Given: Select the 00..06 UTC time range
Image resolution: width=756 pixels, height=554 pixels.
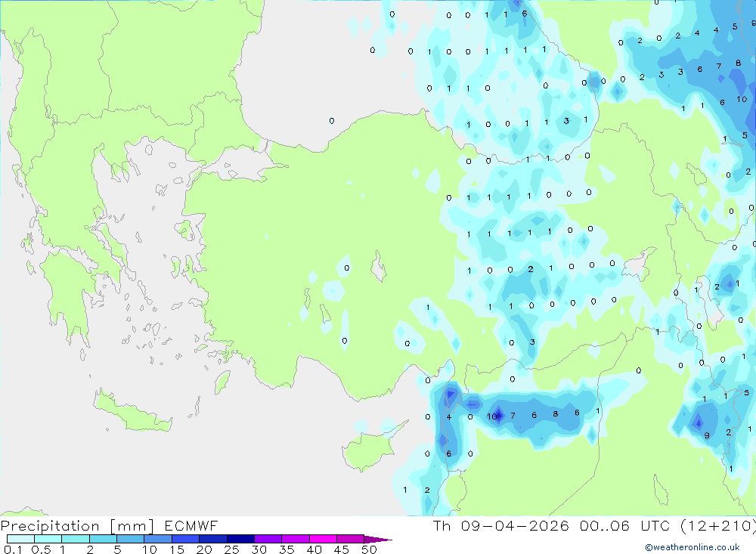Looking at the screenshot, I should coord(625,525).
